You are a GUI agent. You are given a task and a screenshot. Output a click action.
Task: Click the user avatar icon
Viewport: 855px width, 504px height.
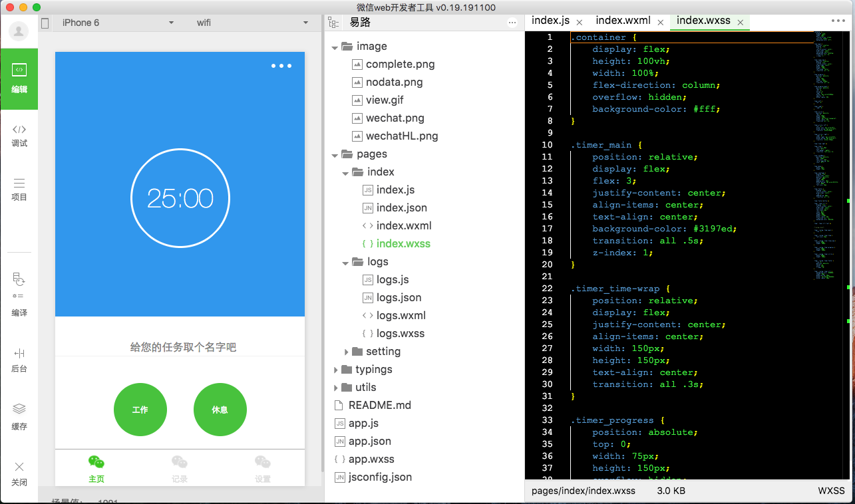coord(19,31)
